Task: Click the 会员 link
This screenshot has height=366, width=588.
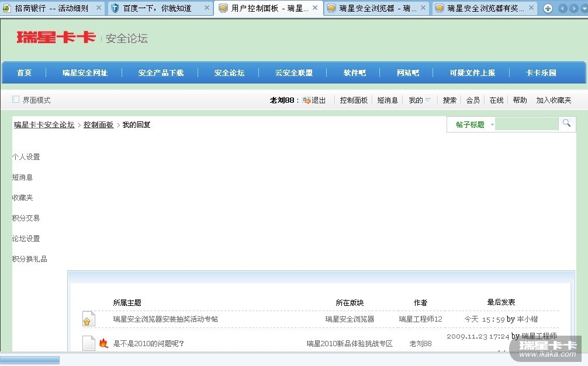Action: (473, 100)
